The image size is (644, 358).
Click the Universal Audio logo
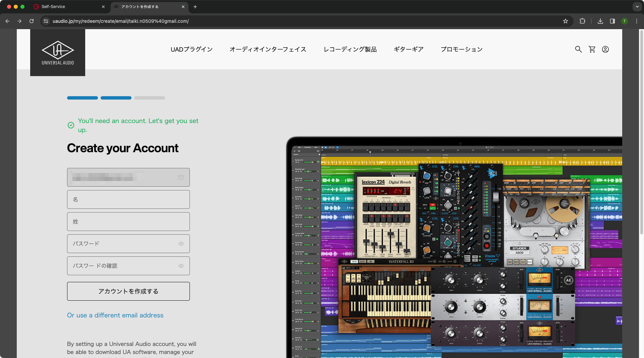[x=58, y=53]
